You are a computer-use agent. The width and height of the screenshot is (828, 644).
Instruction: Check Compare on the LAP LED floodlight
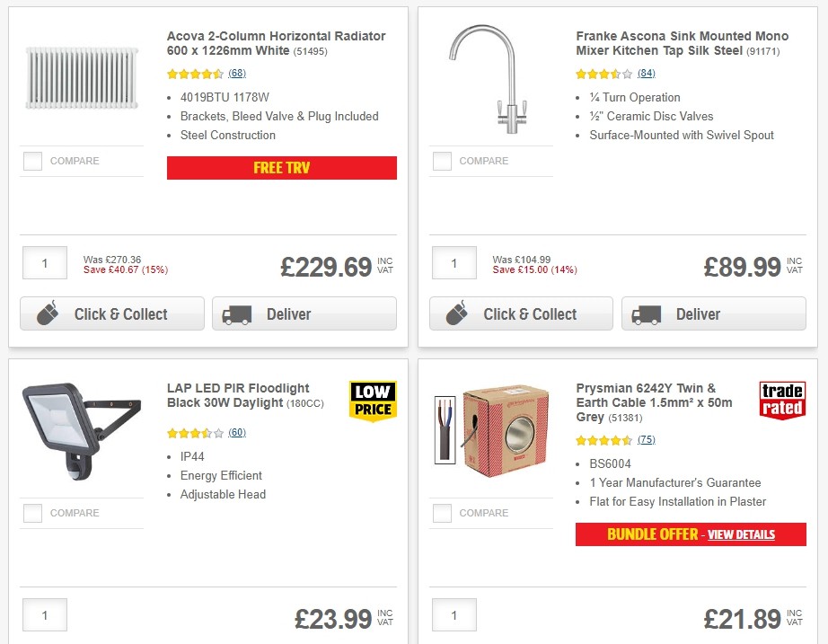(32, 513)
